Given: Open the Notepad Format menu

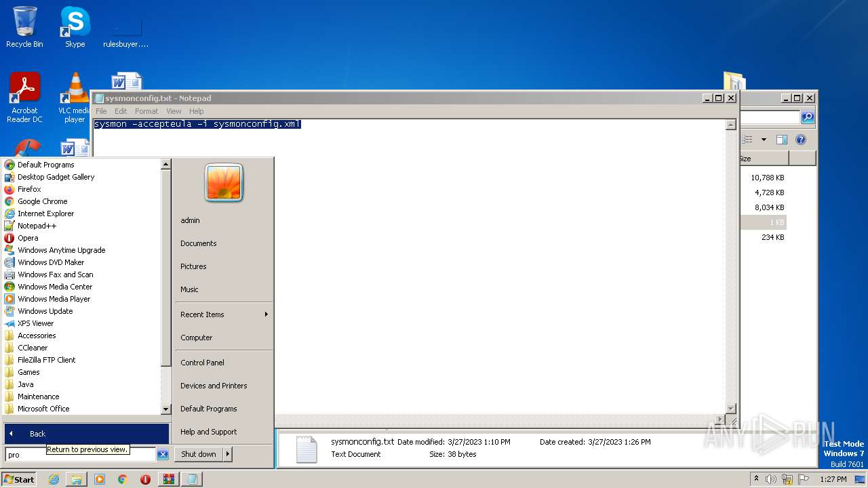Looking at the screenshot, I should pyautogui.click(x=146, y=111).
